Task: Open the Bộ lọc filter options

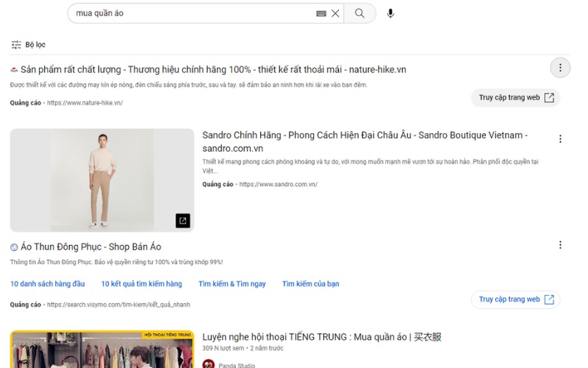Action: (29, 45)
